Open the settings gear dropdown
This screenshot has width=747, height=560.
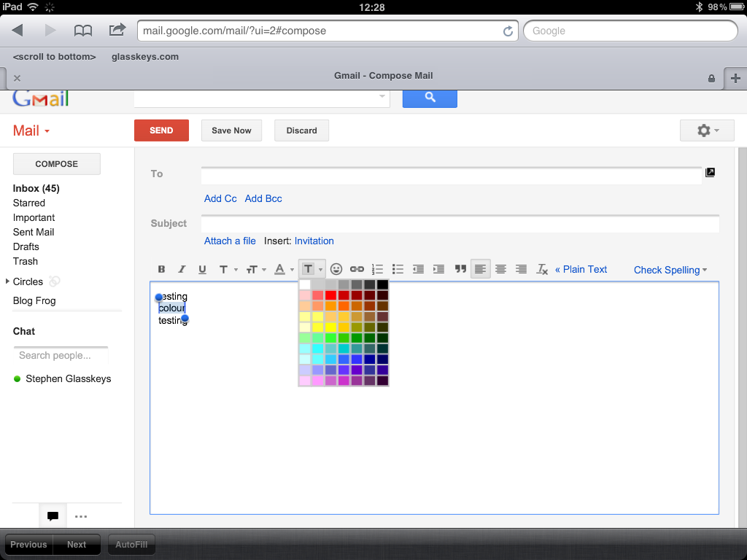707,131
